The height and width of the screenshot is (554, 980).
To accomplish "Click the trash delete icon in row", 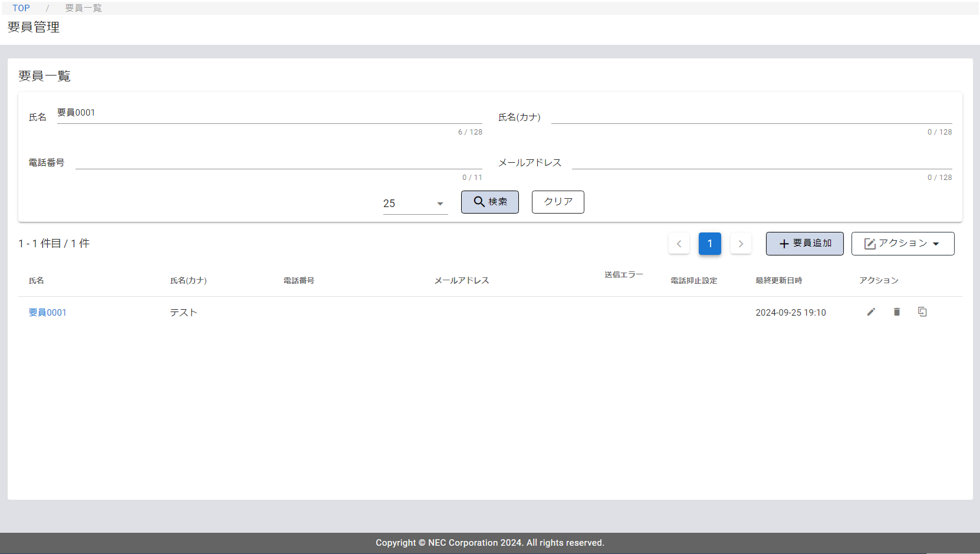I will [x=897, y=312].
